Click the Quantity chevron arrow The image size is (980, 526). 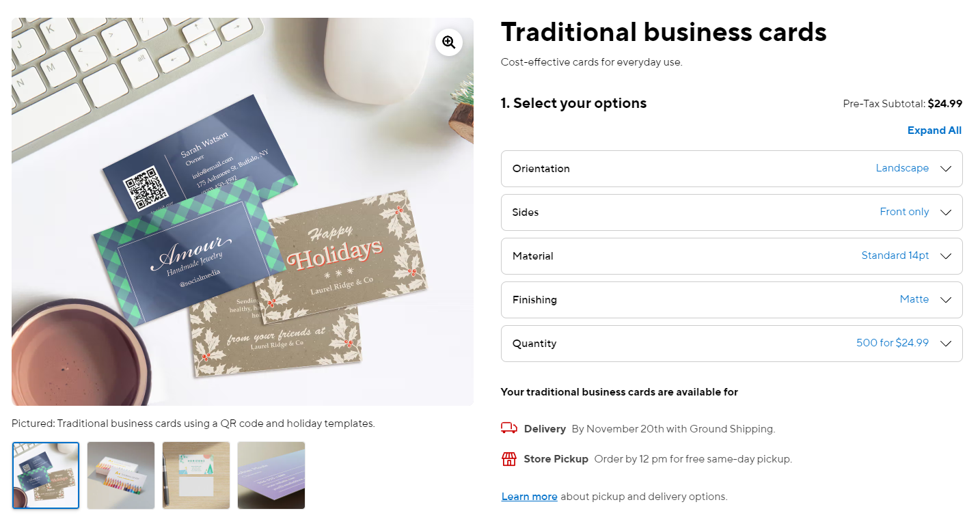coord(946,344)
